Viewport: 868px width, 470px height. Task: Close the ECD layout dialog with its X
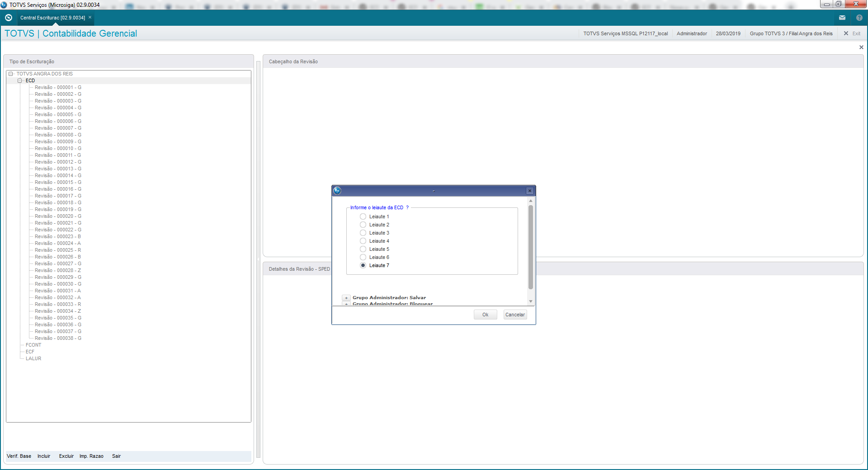530,191
